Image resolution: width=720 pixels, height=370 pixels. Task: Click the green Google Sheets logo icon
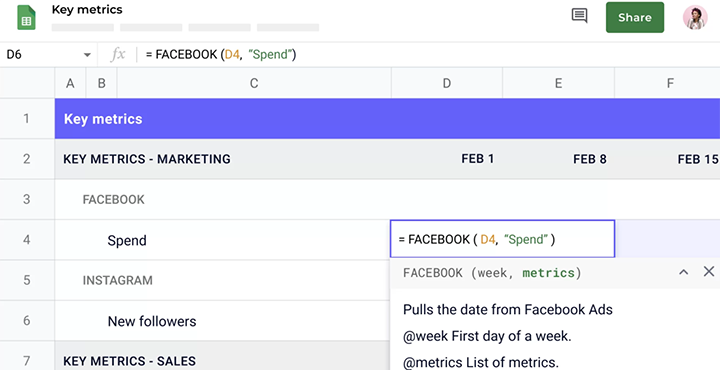(26, 18)
